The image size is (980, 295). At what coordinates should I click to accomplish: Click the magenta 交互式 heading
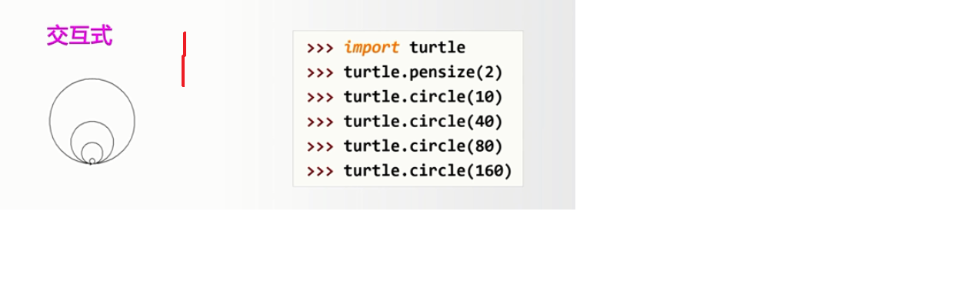79,35
